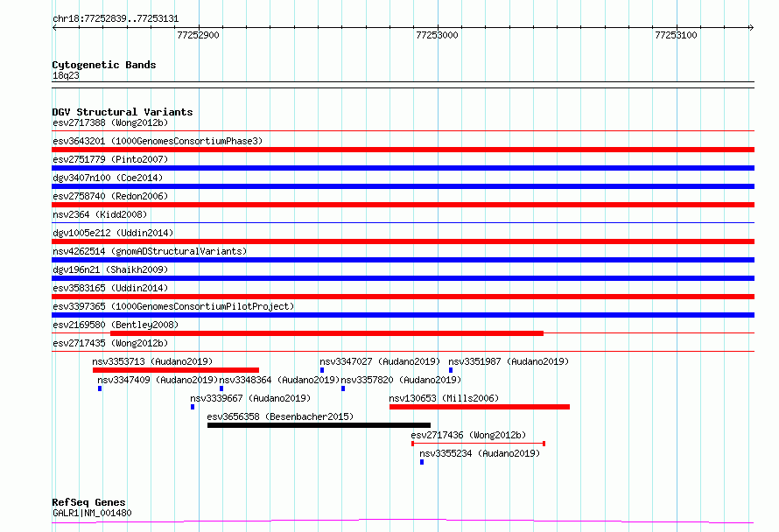
Task: Click the chr18:77252839..77253131 region label
Action: [x=116, y=19]
